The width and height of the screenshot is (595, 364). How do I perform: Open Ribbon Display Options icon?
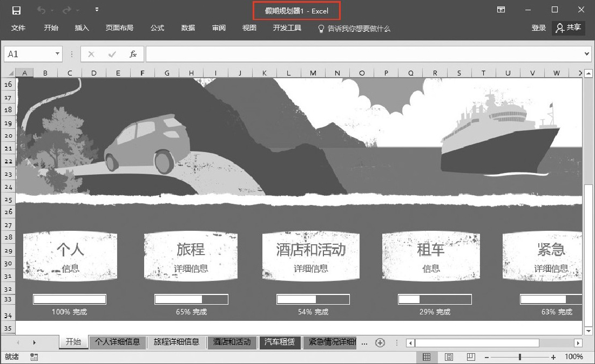501,10
